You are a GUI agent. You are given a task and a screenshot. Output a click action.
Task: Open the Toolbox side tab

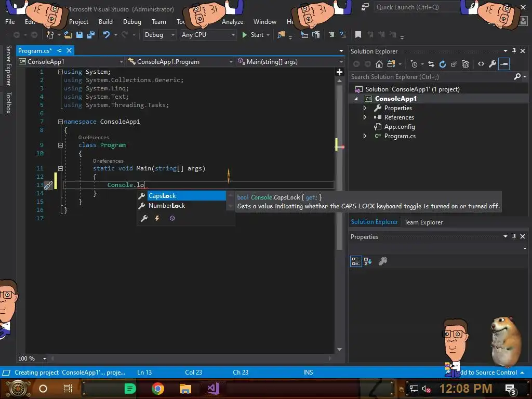tap(9, 102)
